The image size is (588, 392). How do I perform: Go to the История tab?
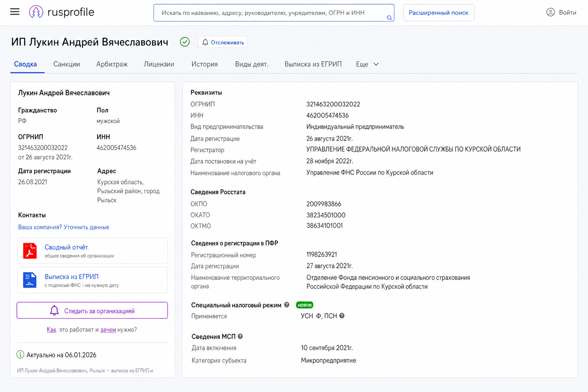click(204, 64)
